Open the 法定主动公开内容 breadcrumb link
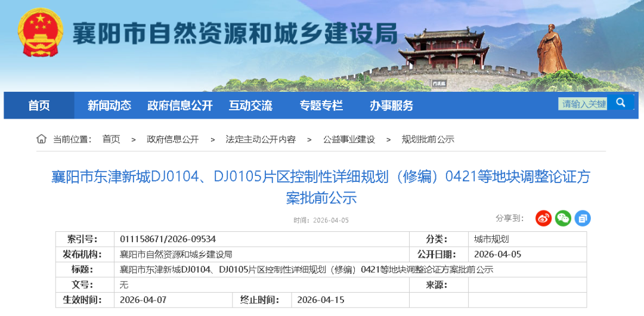This screenshot has width=644, height=316. (260, 139)
